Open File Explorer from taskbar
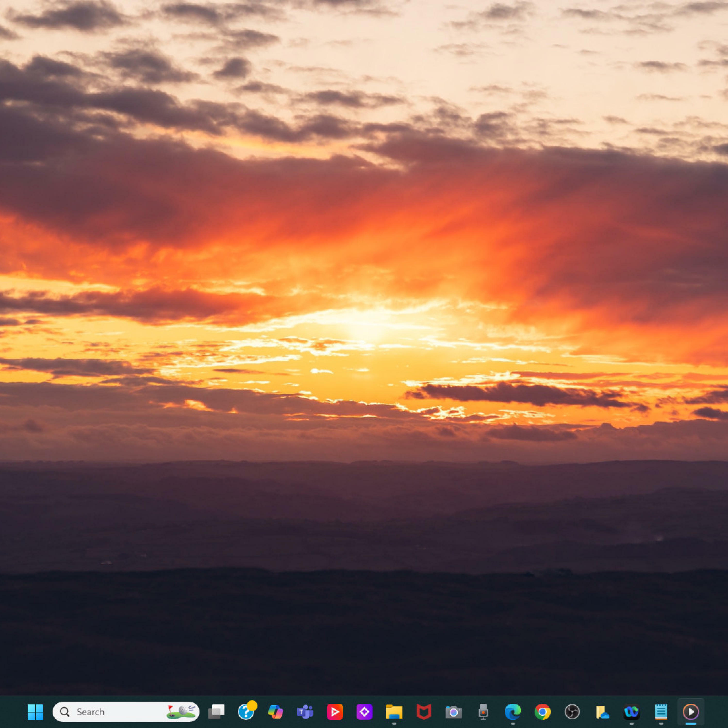The height and width of the screenshot is (728, 728). pos(394,712)
